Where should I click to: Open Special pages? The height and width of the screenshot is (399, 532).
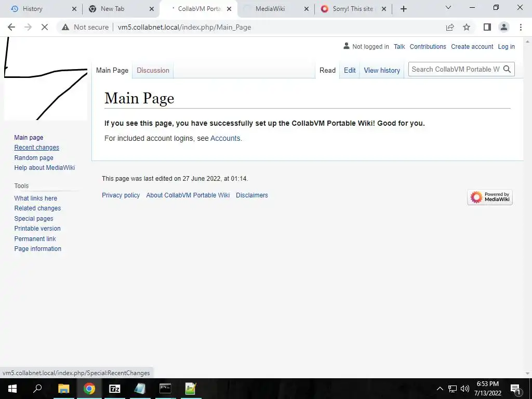(x=34, y=219)
